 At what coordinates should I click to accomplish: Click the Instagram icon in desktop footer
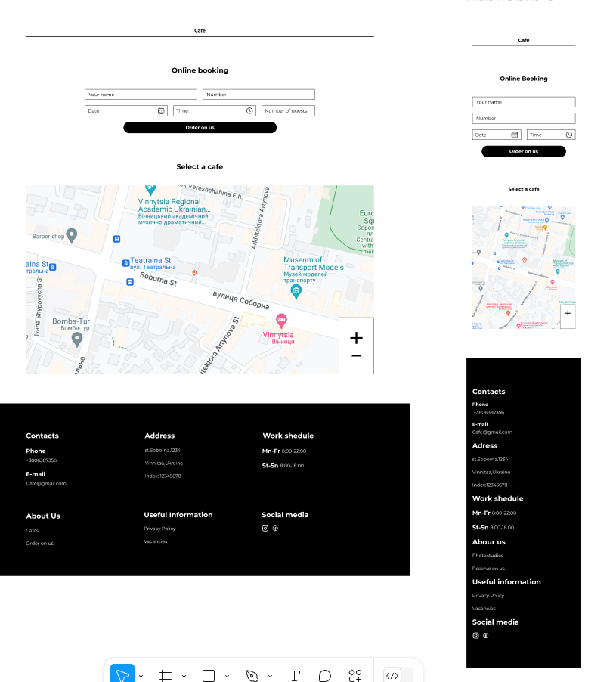265,529
